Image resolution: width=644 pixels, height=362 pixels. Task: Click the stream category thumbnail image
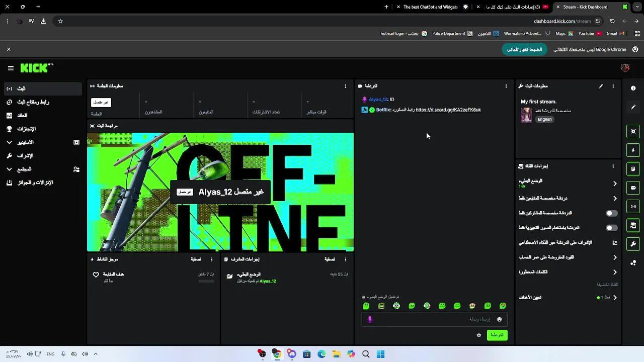click(526, 115)
